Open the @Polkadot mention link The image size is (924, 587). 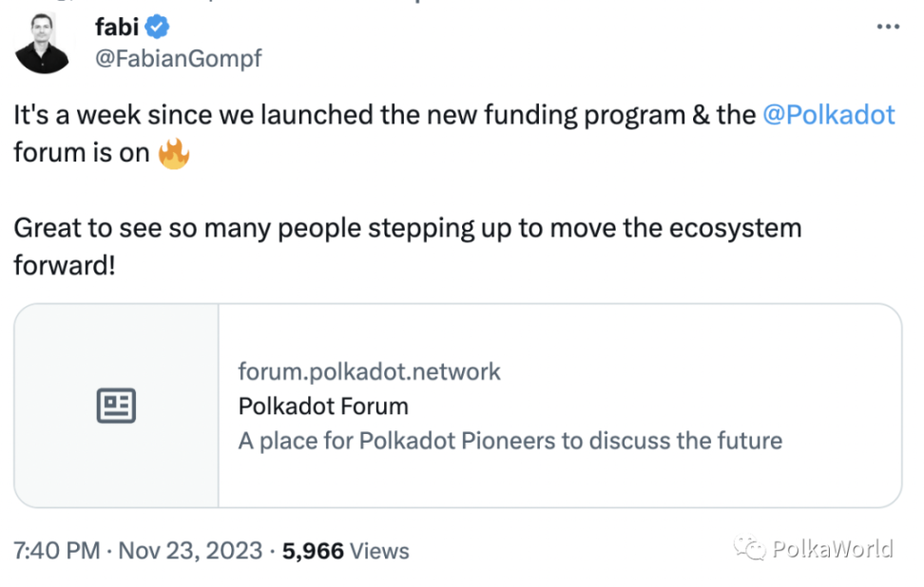click(x=828, y=115)
